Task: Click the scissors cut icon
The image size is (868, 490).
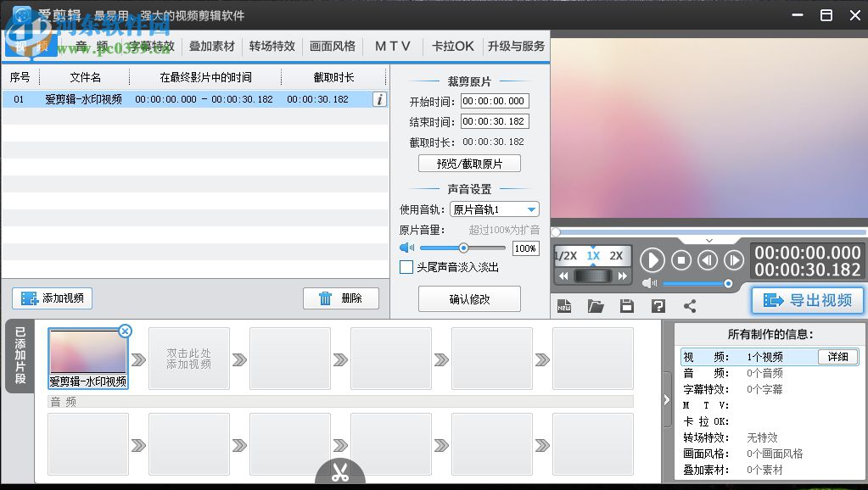Action: point(340,473)
